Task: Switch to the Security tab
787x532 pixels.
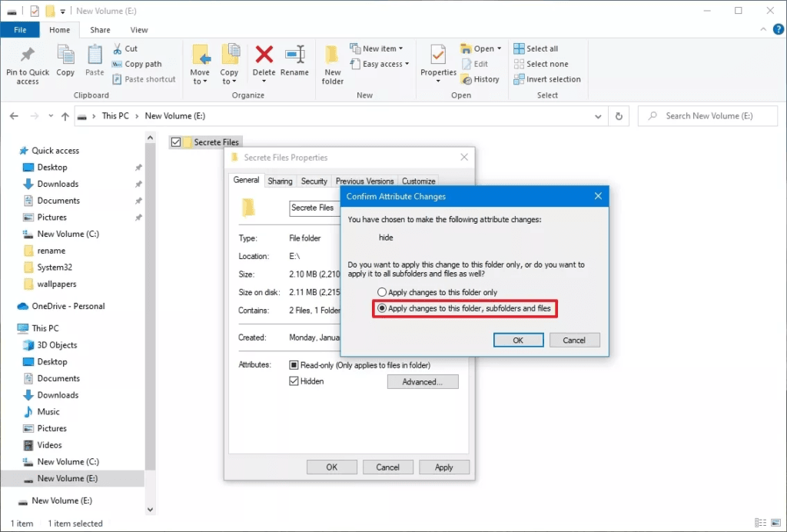Action: coord(314,181)
